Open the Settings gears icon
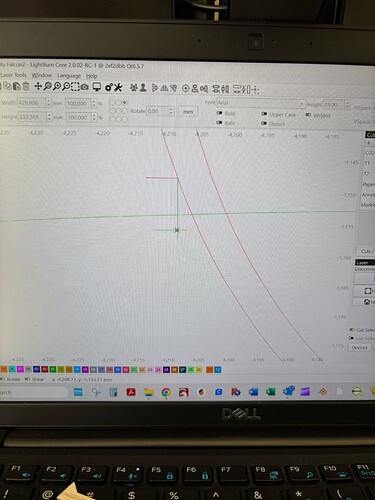 pos(109,88)
